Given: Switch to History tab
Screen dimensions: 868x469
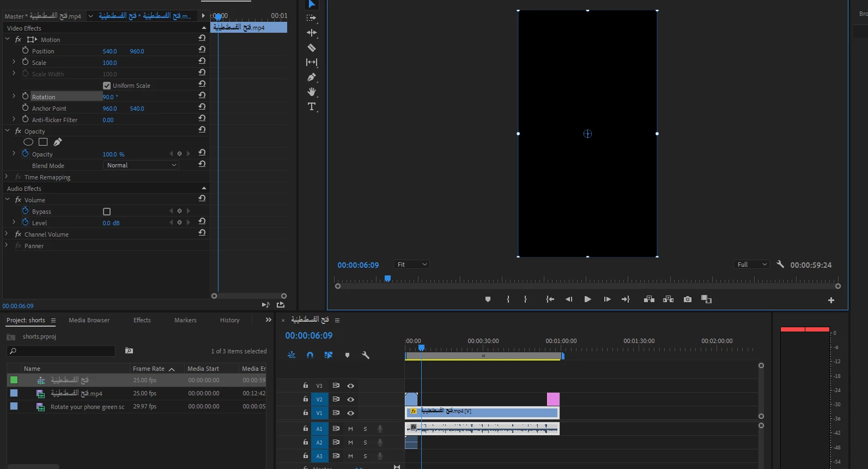Looking at the screenshot, I should pyautogui.click(x=229, y=320).
